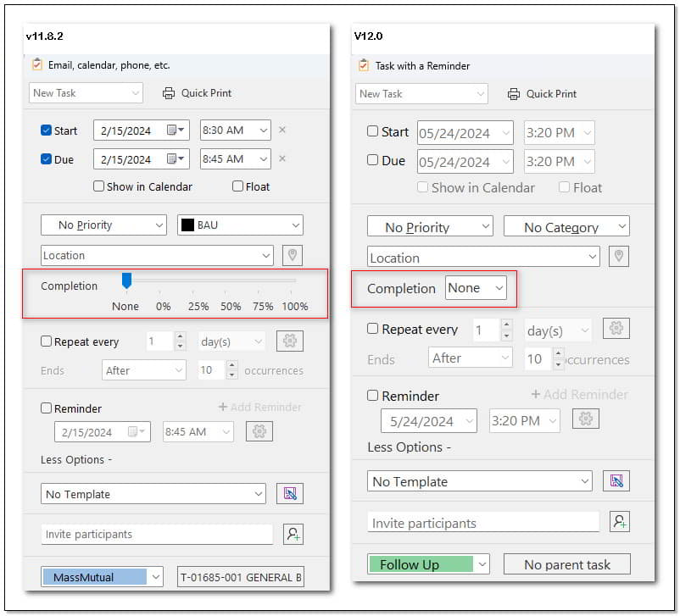Click the No parent task button
The width and height of the screenshot is (680, 616).
(566, 563)
